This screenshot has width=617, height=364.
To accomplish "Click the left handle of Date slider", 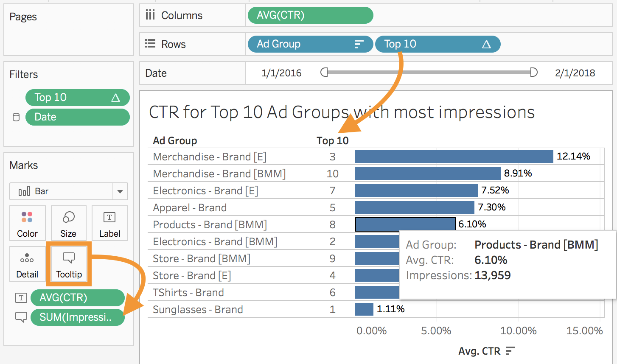I will [x=324, y=72].
